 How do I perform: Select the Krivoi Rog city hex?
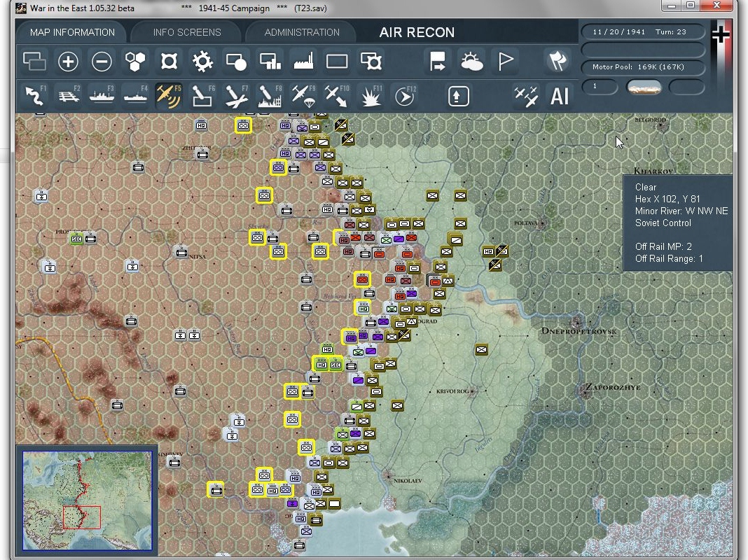point(472,392)
